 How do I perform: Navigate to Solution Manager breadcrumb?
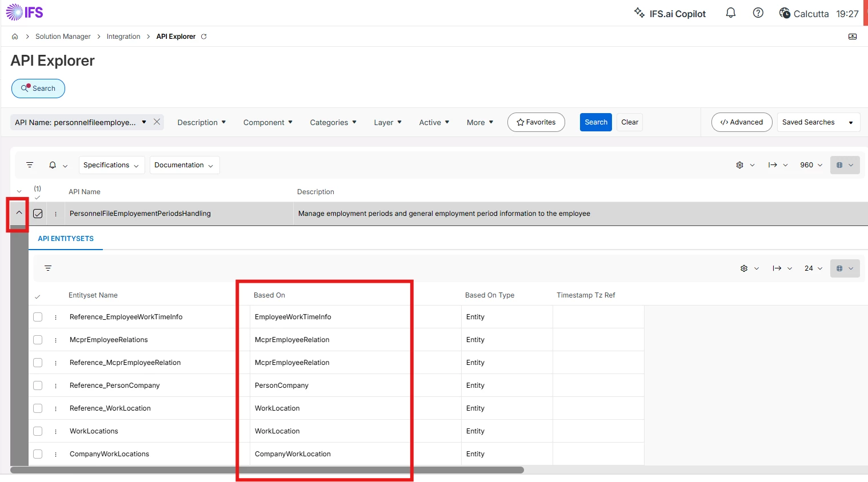pyautogui.click(x=63, y=37)
